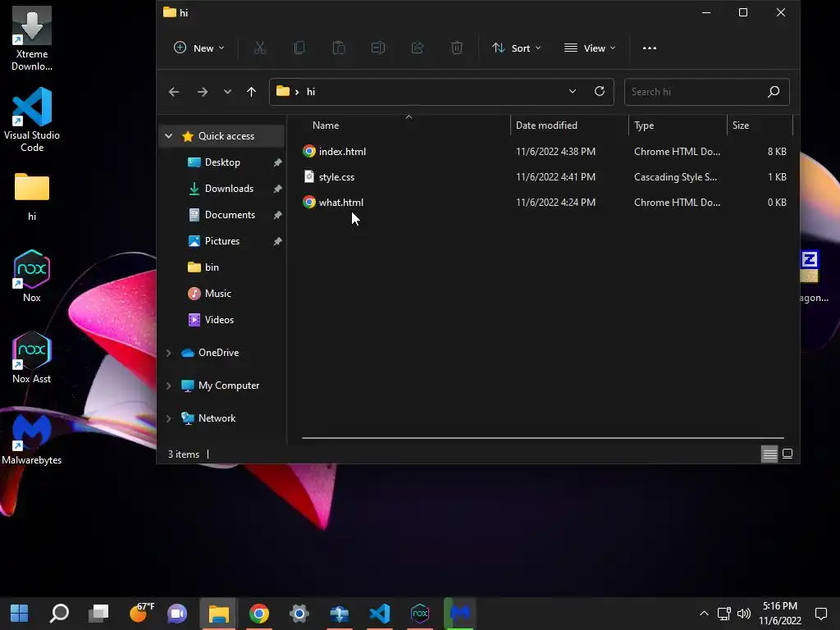Open Visual Studio Code from the taskbar
Image resolution: width=840 pixels, height=630 pixels.
pos(380,614)
